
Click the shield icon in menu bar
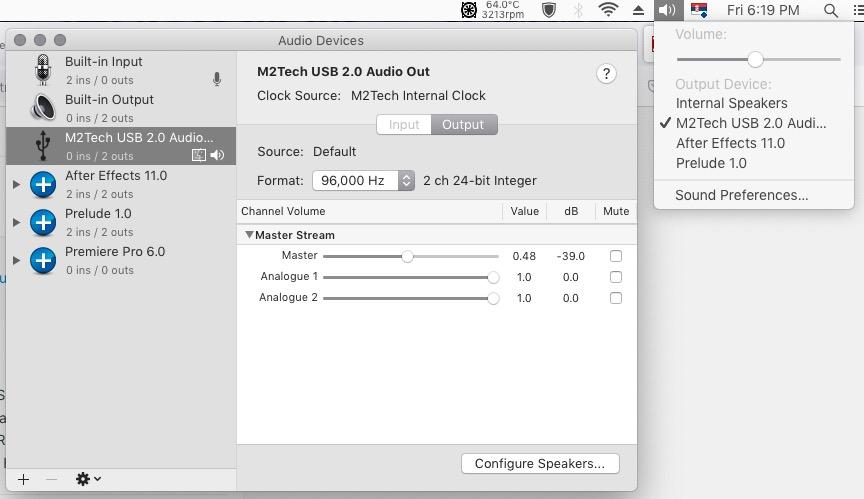(549, 10)
